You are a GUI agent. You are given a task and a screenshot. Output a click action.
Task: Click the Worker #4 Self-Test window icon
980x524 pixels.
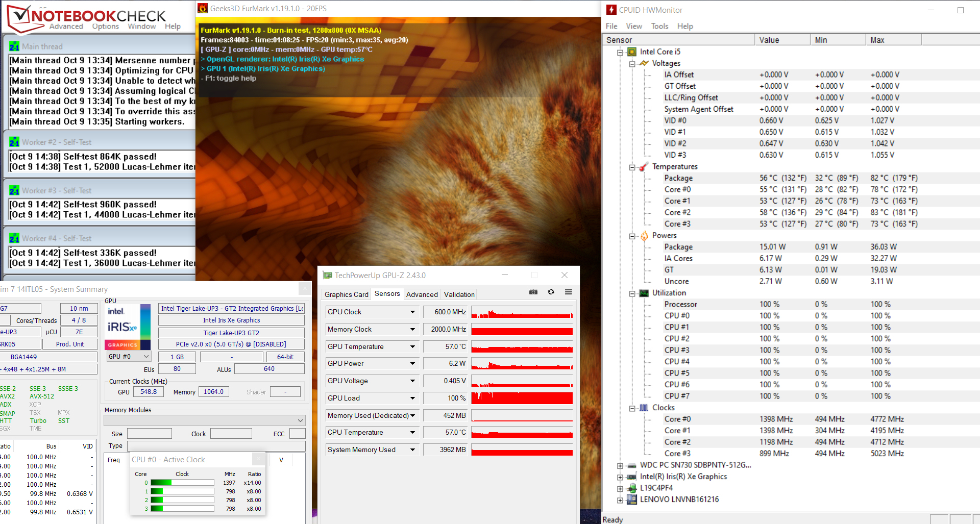coord(14,238)
